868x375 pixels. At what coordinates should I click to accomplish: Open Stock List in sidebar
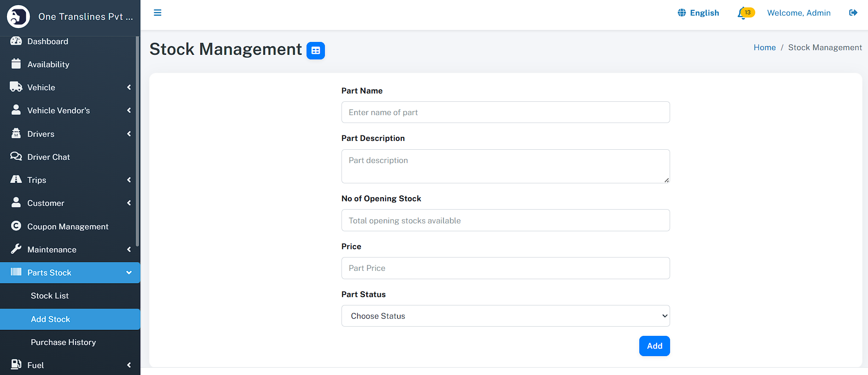click(50, 296)
